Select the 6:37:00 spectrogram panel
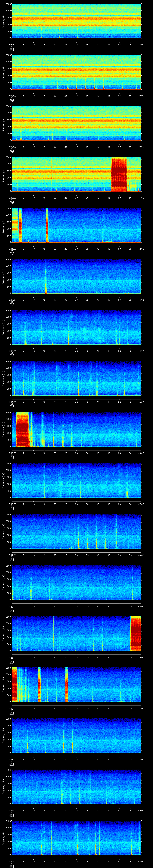 coord(76,21)
